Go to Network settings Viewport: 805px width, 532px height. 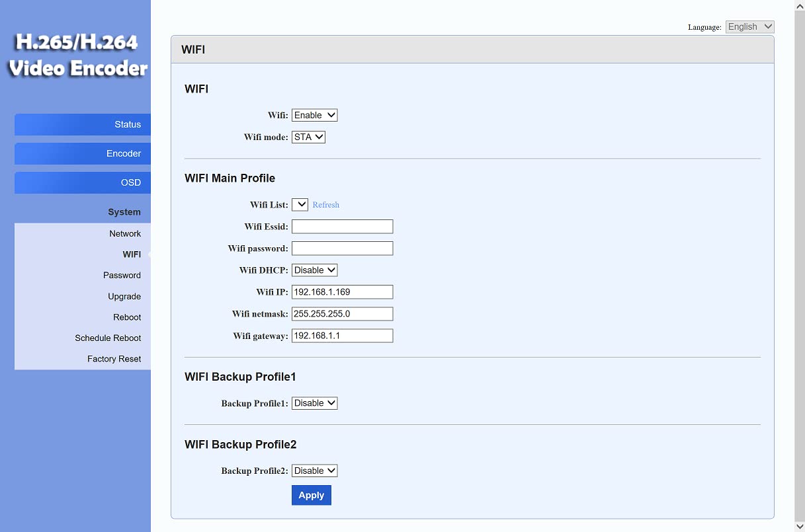click(125, 233)
